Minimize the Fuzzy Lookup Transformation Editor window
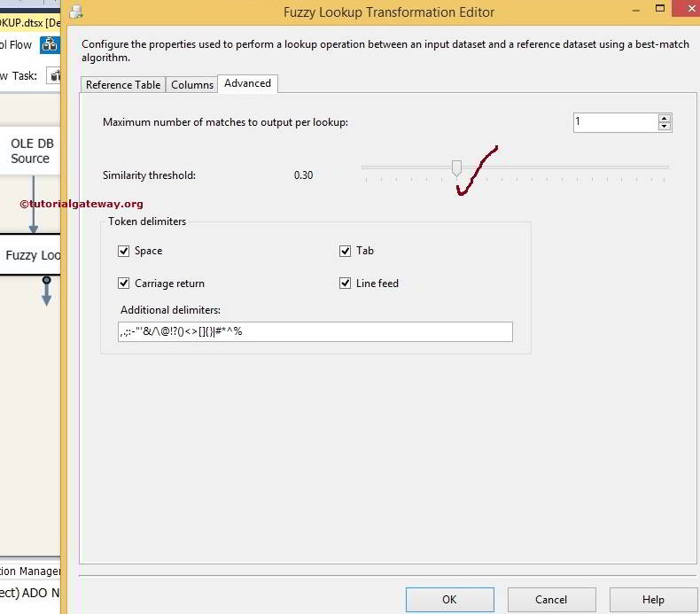Viewport: 700px width, 614px height. click(x=636, y=10)
